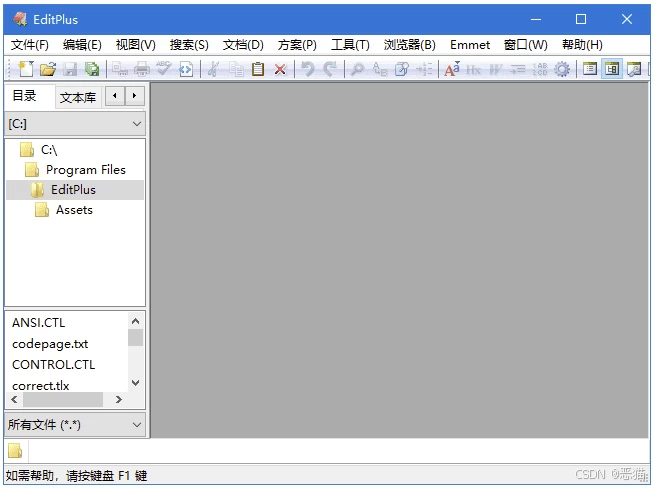653x488 pixels.
Task: Toggle the Line Number icon
Action: (540, 69)
